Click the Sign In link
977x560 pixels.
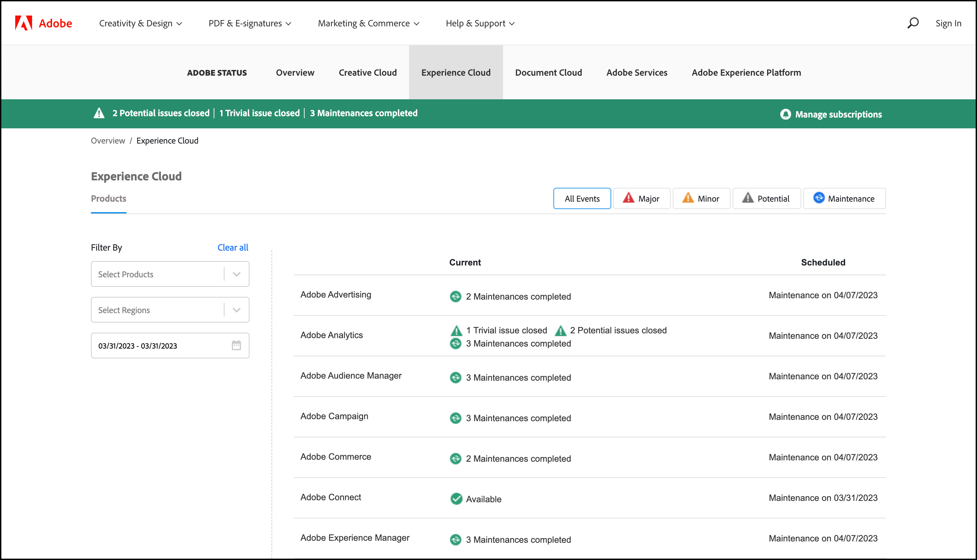(x=948, y=23)
